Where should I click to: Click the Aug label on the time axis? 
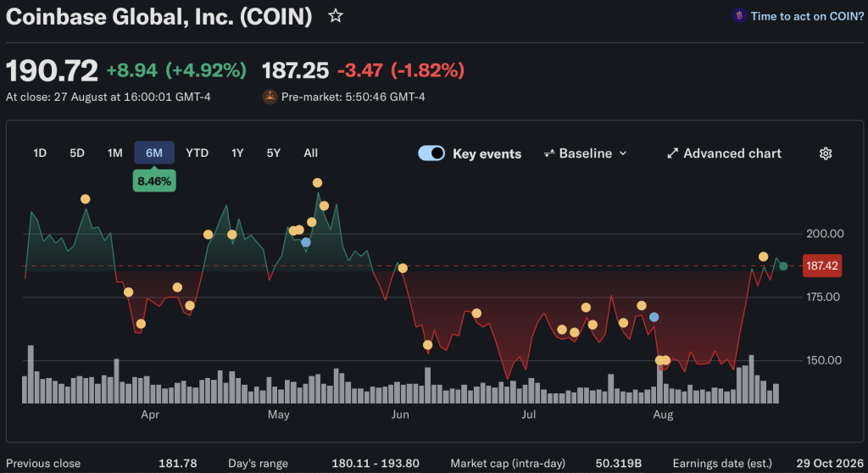coord(663,415)
